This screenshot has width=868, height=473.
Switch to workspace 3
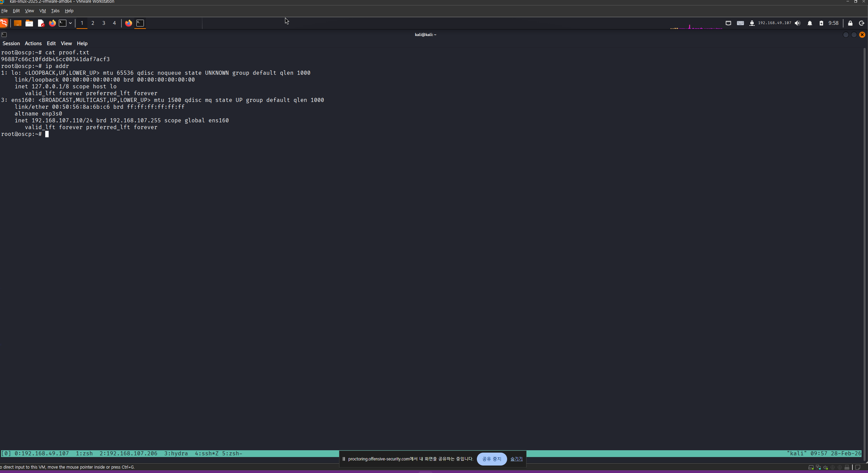104,23
